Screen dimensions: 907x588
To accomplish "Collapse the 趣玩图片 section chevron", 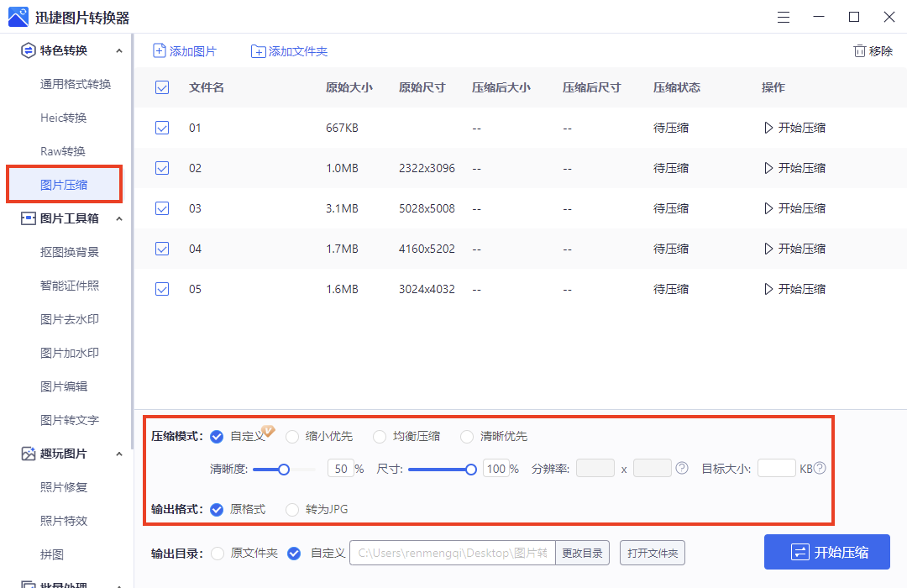I will pyautogui.click(x=119, y=454).
